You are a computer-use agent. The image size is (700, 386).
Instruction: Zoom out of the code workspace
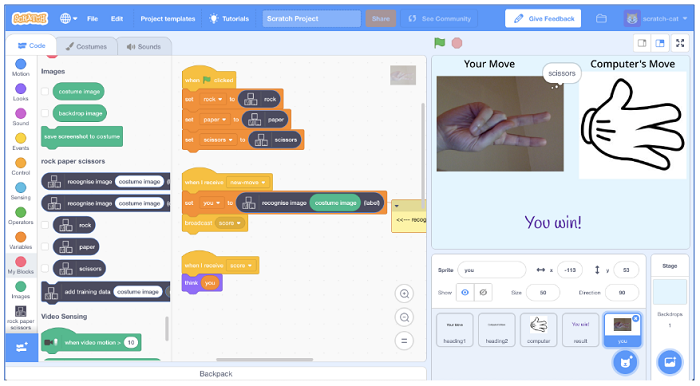pyautogui.click(x=404, y=317)
